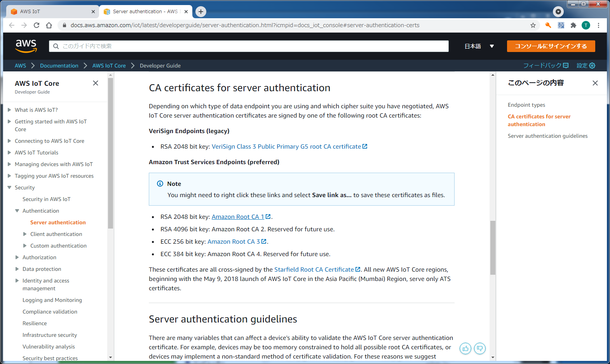The image size is (610, 364).
Task: Click the Note info icon
Action: click(160, 184)
